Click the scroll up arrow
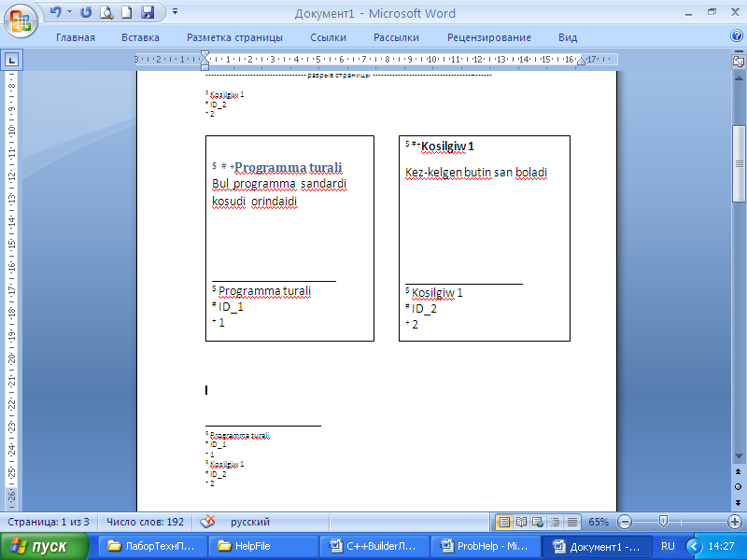 click(x=739, y=78)
